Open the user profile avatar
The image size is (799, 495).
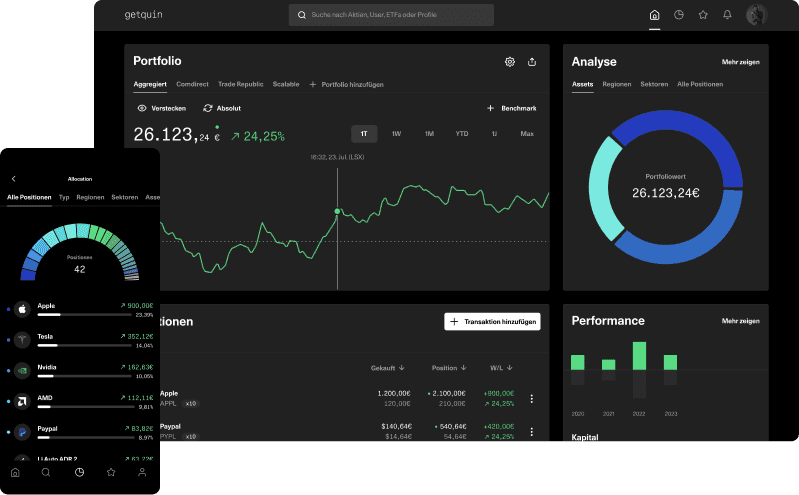(x=757, y=15)
